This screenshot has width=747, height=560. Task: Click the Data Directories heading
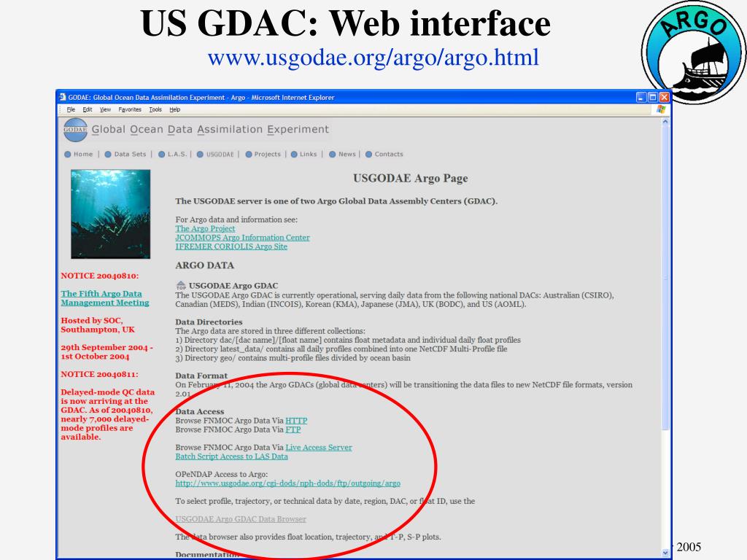pyautogui.click(x=209, y=322)
